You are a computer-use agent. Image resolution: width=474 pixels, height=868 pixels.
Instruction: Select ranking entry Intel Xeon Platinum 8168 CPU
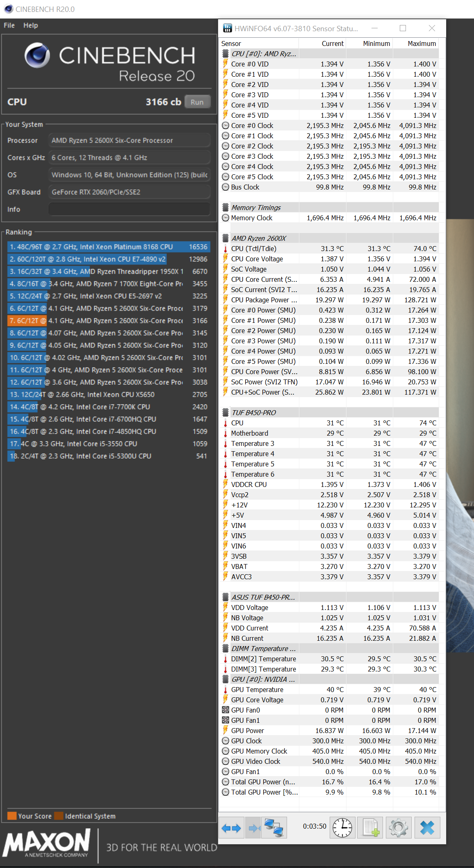tap(109, 247)
